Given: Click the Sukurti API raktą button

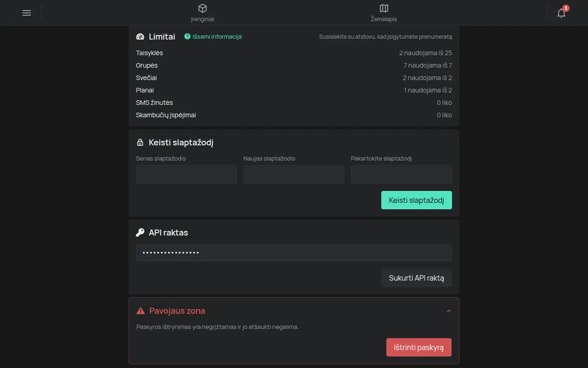Looking at the screenshot, I should 417,278.
